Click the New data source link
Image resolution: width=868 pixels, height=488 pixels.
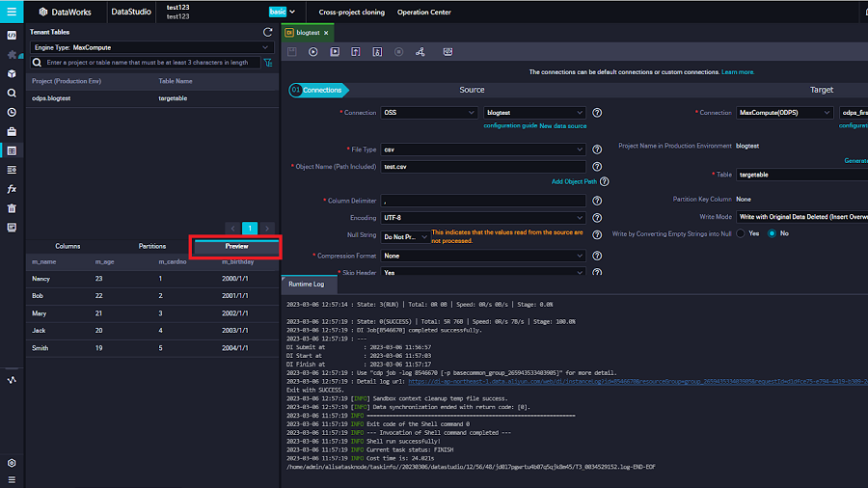click(563, 126)
